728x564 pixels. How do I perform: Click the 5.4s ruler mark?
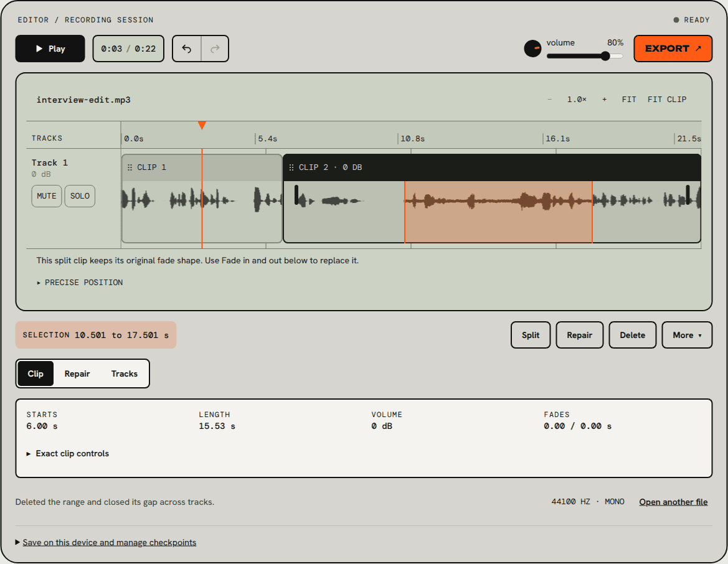(267, 138)
